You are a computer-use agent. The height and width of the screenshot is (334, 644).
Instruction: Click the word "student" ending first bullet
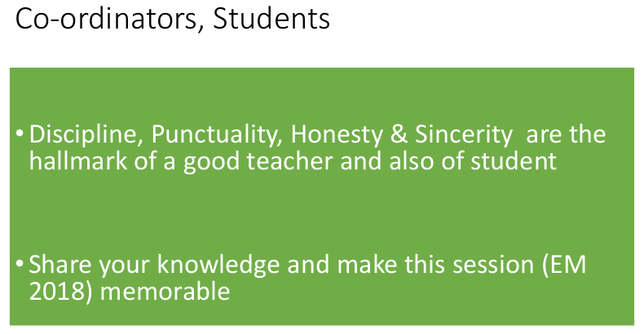point(514,160)
